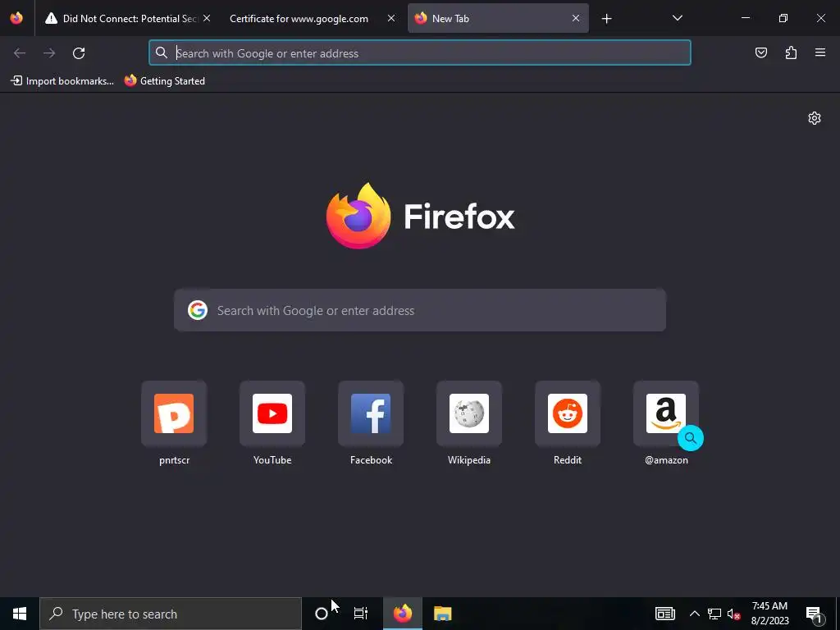Viewport: 840px width, 630px height.
Task: Go forward one page arrow
Action: pos(49,53)
